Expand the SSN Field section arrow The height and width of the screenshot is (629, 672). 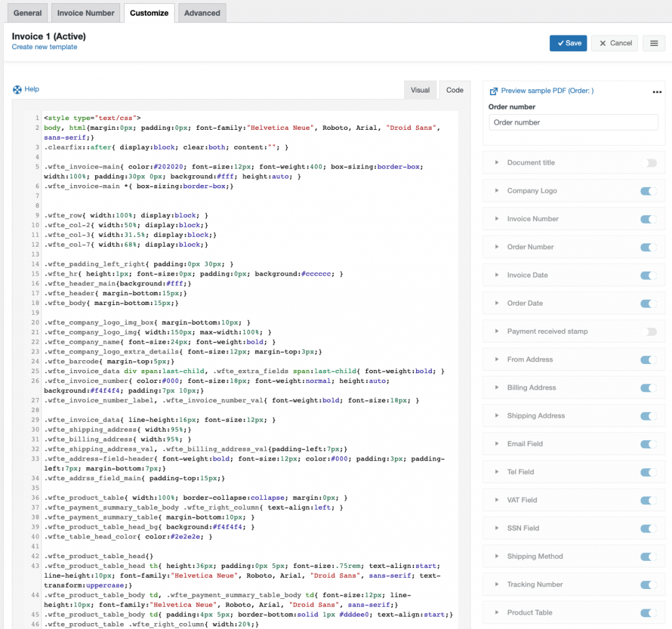(x=497, y=528)
